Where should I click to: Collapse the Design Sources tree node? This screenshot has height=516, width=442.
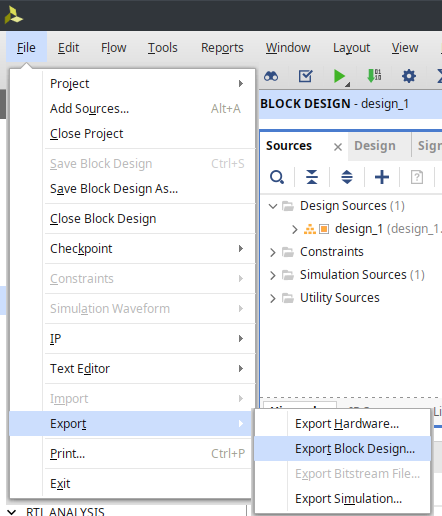tap(273, 206)
